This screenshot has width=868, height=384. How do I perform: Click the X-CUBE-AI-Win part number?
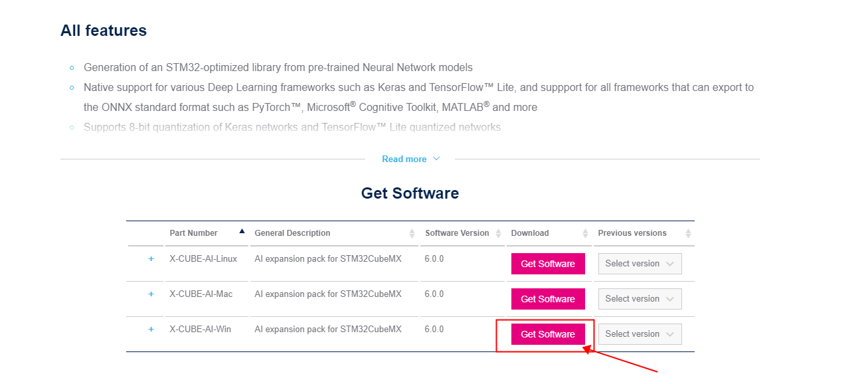pyautogui.click(x=201, y=330)
